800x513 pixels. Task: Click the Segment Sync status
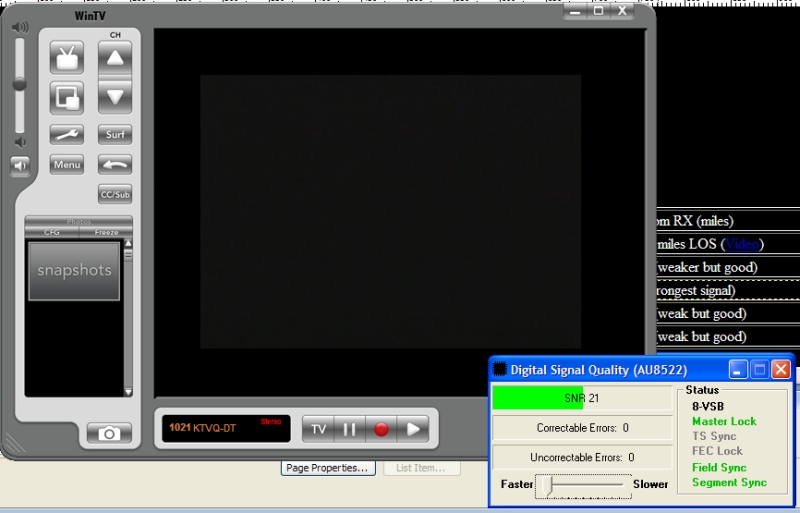(x=729, y=482)
